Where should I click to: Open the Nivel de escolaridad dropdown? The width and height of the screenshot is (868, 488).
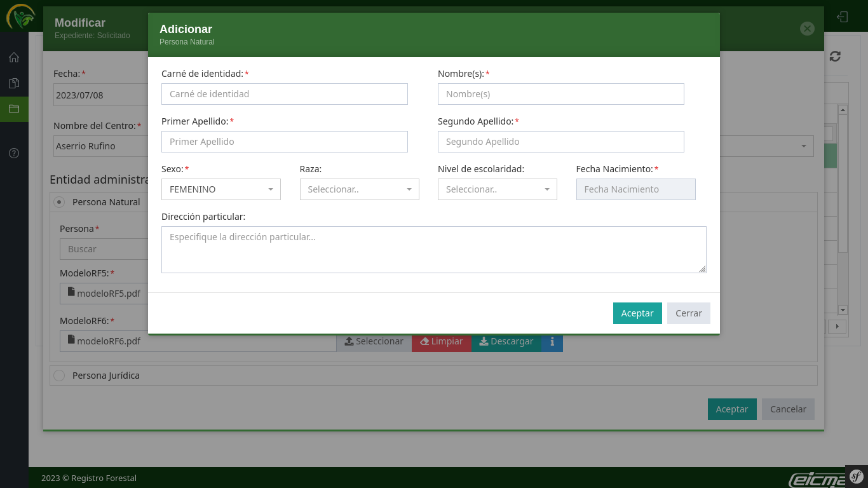497,189
